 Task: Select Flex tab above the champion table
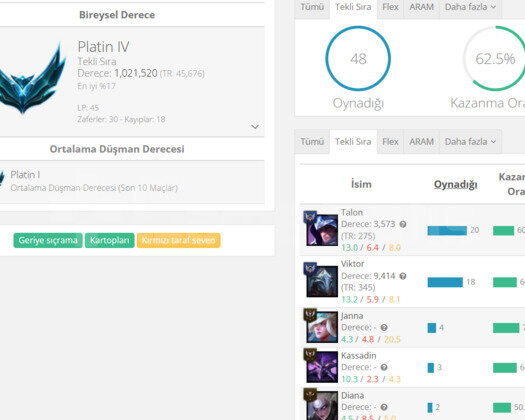[x=390, y=142]
